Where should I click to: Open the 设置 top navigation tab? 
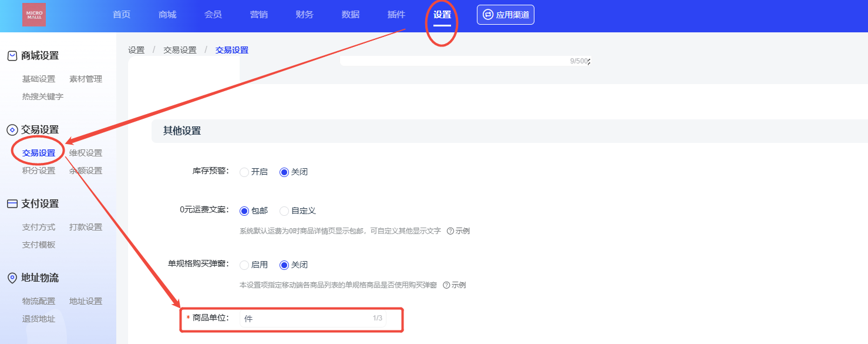pyautogui.click(x=442, y=15)
